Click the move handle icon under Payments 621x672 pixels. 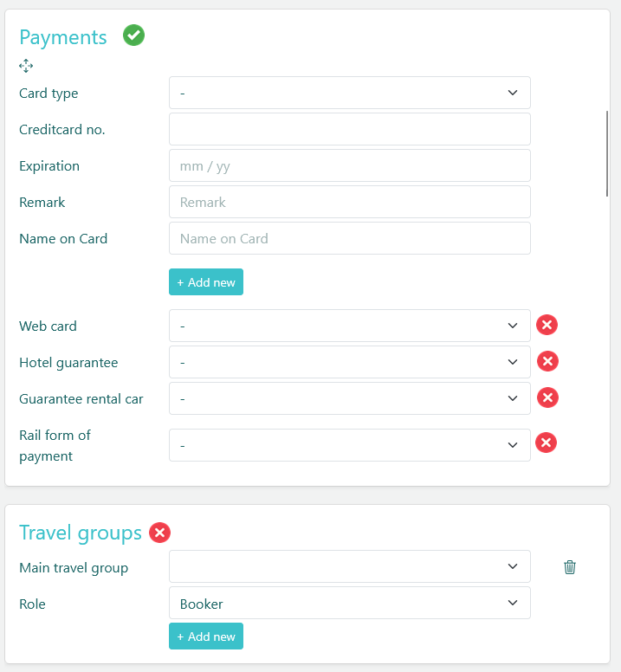[x=26, y=66]
